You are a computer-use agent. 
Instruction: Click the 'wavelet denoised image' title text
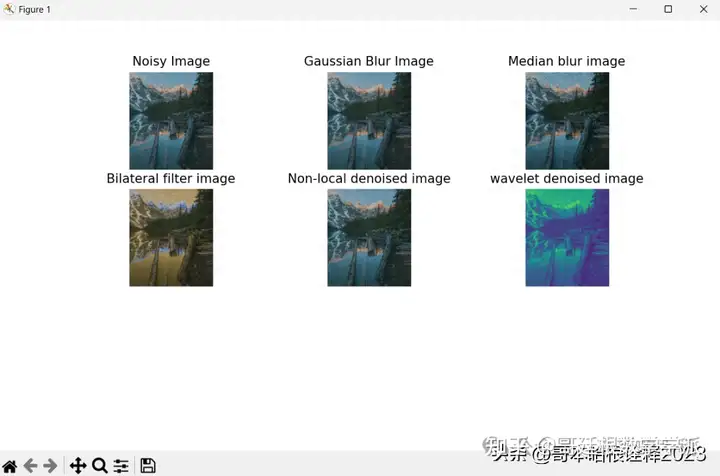click(x=567, y=178)
